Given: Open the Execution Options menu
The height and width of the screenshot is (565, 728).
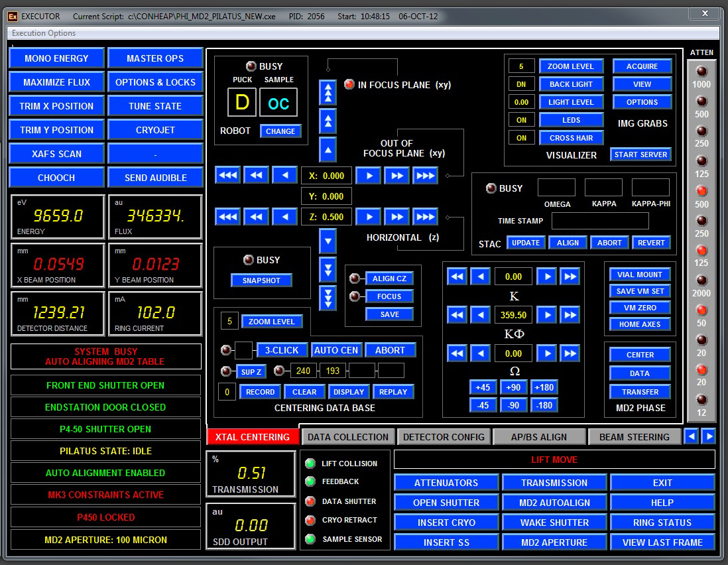Looking at the screenshot, I should point(44,33).
